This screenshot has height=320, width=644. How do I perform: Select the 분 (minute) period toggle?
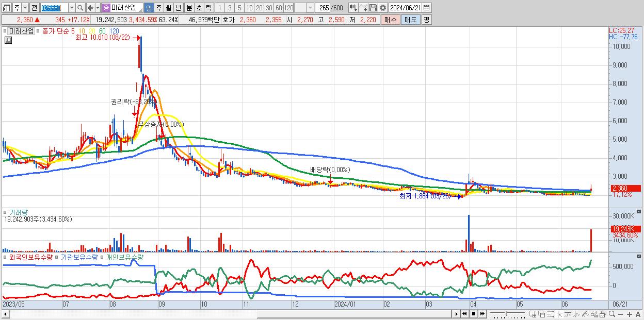(x=189, y=8)
